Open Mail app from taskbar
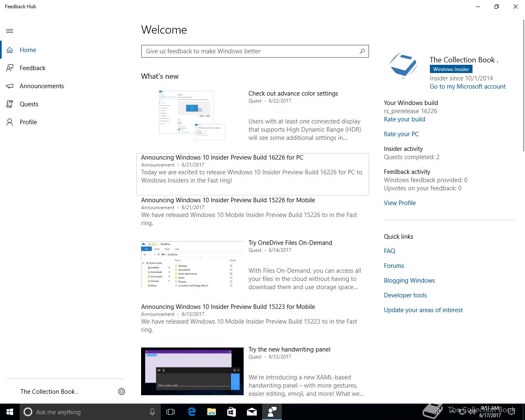Image resolution: width=525 pixels, height=420 pixels. [x=252, y=412]
